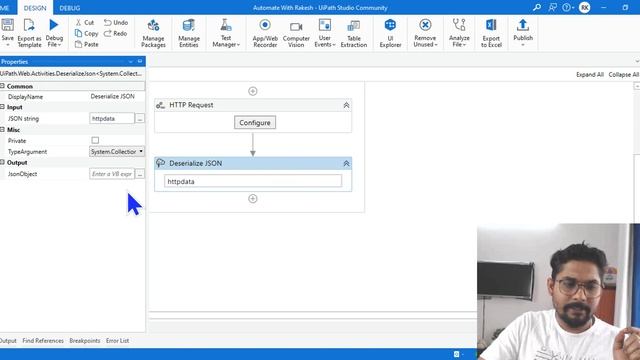Open Computer Vision tool
Image resolution: width=640 pixels, height=360 pixels.
pyautogui.click(x=296, y=33)
